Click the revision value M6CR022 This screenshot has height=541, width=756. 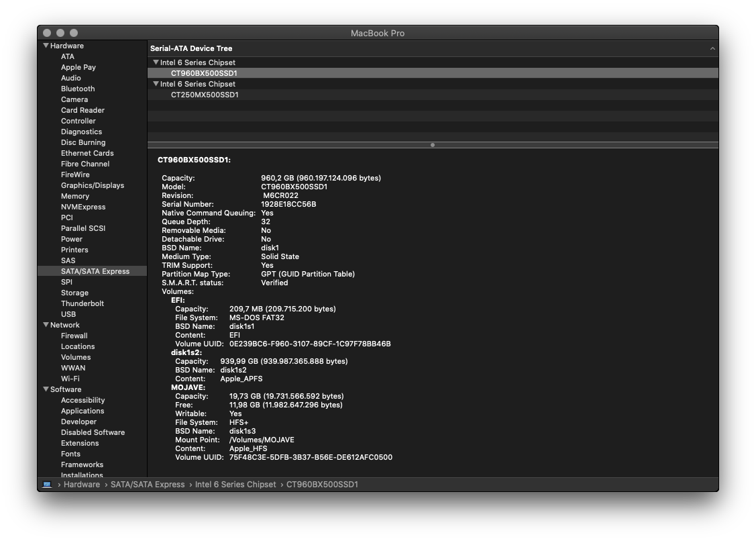280,195
